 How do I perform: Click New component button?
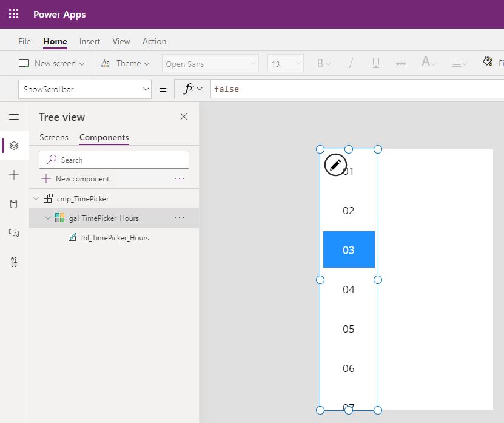tap(76, 179)
